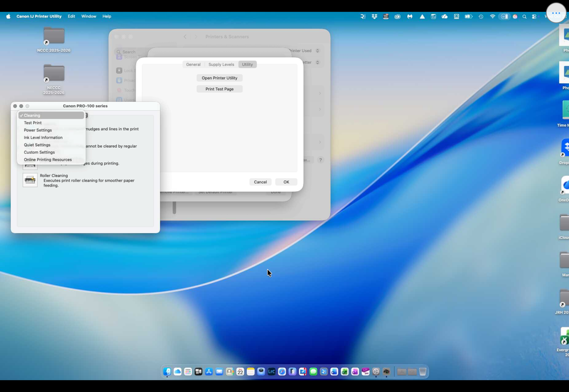Choose Ink Level Information option
569x392 pixels.
point(43,138)
